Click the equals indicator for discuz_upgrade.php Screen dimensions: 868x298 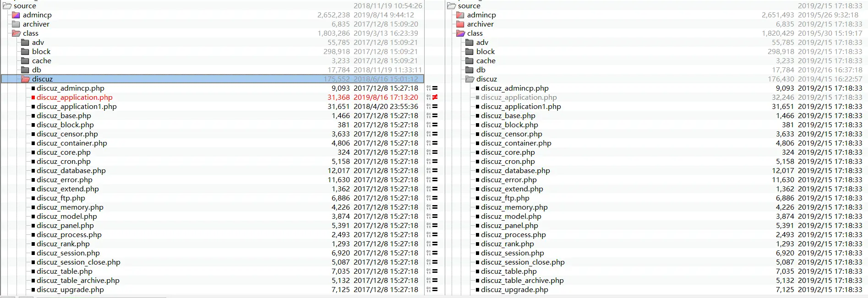[435, 290]
